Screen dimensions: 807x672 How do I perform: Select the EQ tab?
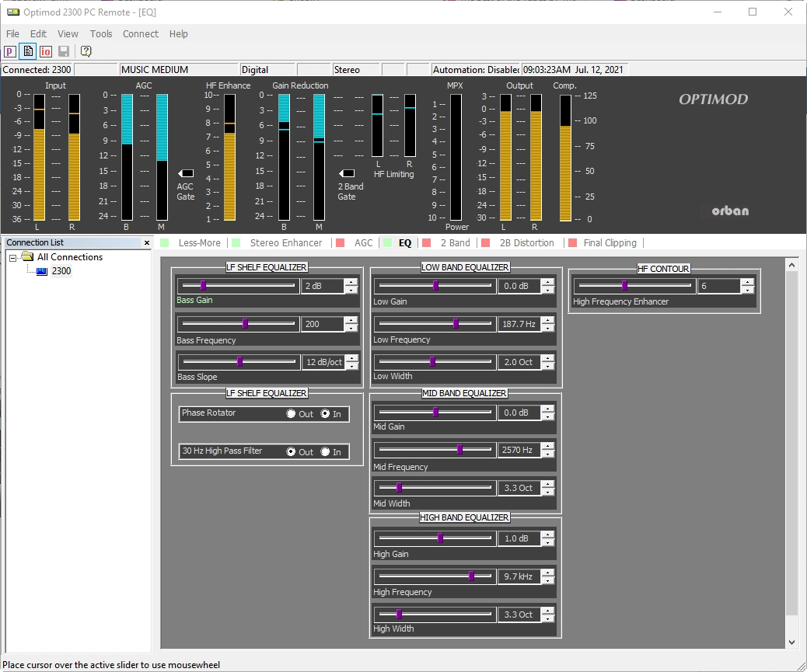405,242
